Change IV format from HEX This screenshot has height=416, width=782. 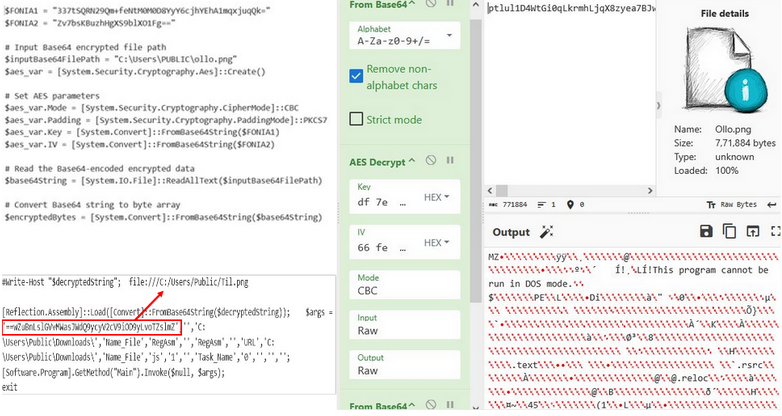pyautogui.click(x=436, y=242)
